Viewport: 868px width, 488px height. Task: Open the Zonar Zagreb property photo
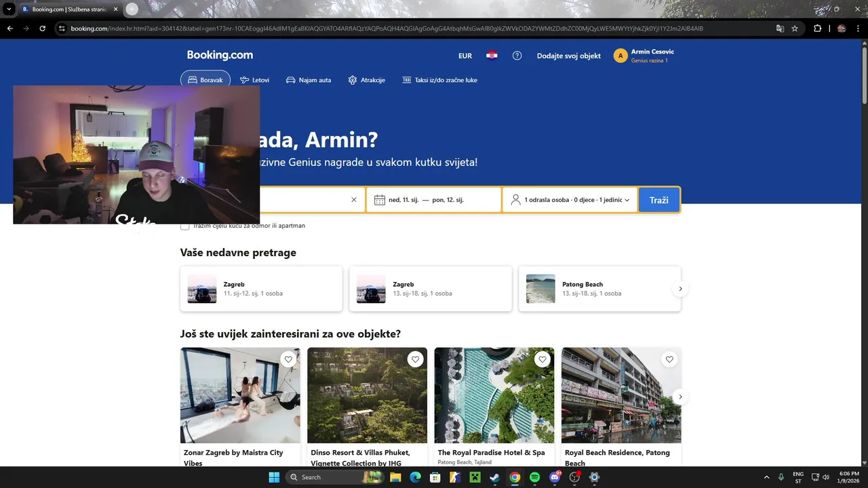coord(240,395)
